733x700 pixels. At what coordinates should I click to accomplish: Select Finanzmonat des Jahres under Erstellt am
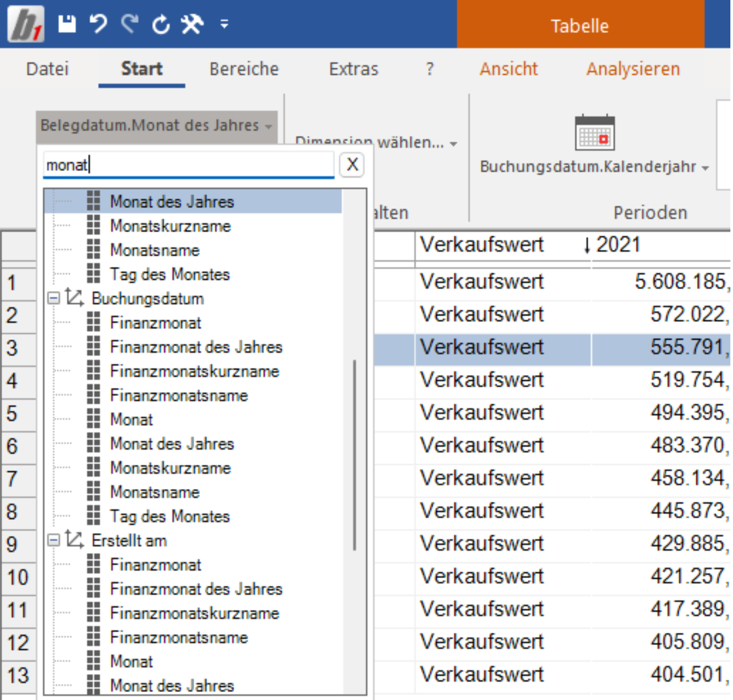(x=196, y=589)
